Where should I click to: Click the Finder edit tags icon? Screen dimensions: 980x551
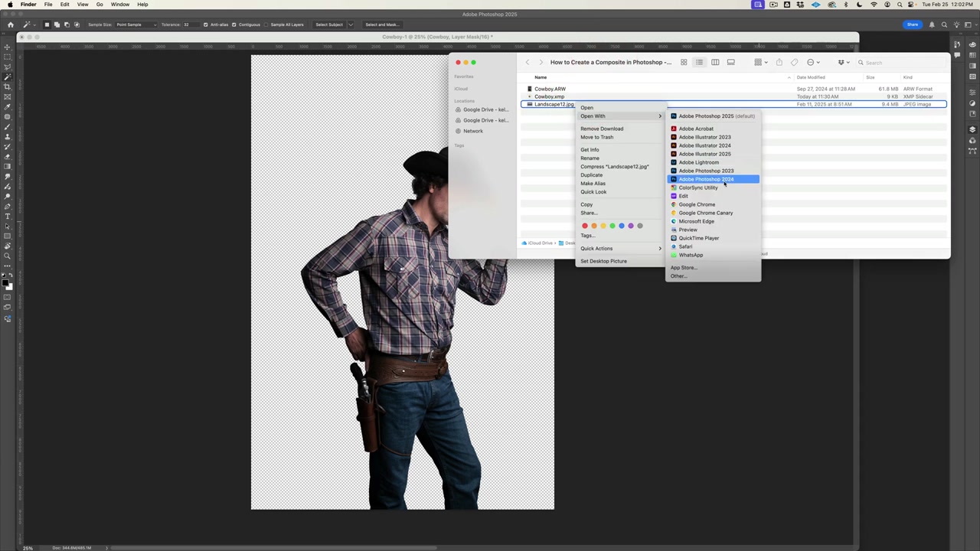(794, 63)
